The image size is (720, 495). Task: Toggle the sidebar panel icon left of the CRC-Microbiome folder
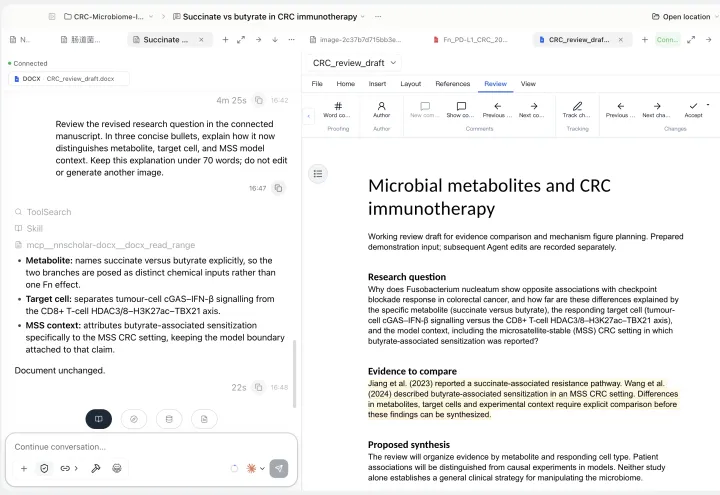pyautogui.click(x=52, y=17)
